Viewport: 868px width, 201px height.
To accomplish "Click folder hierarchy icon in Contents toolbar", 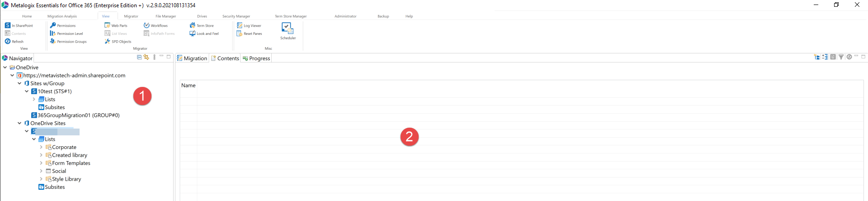I will 817,57.
